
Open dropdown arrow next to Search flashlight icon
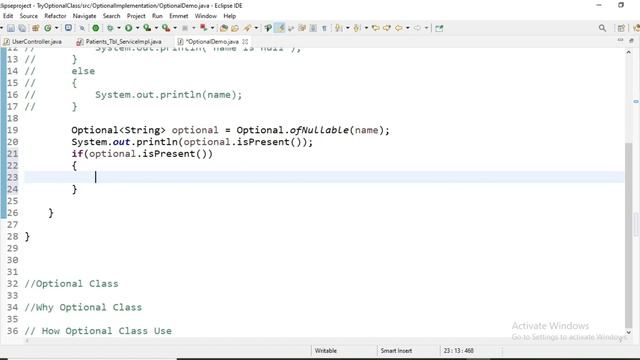(256, 28)
